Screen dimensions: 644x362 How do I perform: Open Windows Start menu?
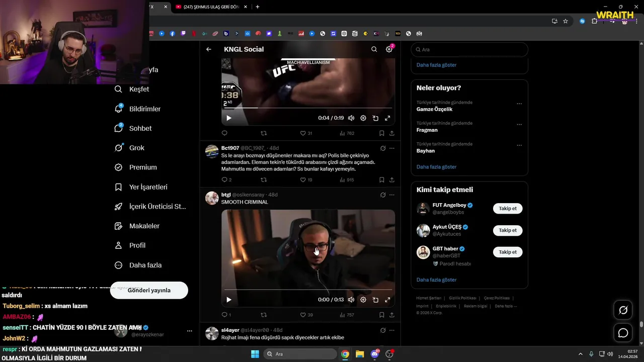click(255, 354)
